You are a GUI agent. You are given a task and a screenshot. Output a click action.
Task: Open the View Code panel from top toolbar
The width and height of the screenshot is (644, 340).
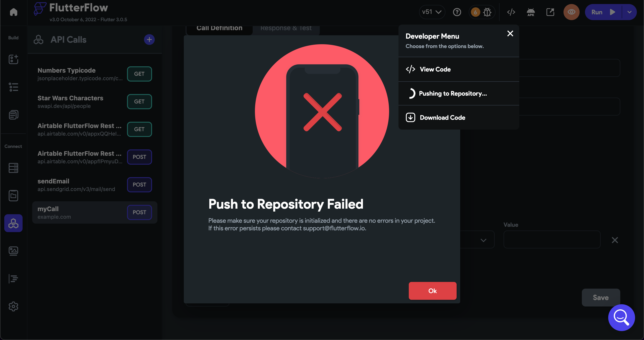tap(511, 12)
